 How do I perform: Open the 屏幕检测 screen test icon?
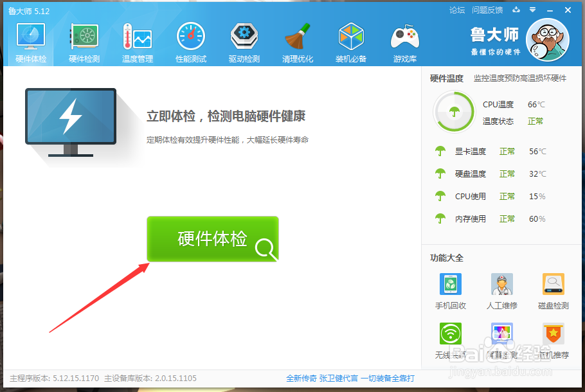(502, 334)
